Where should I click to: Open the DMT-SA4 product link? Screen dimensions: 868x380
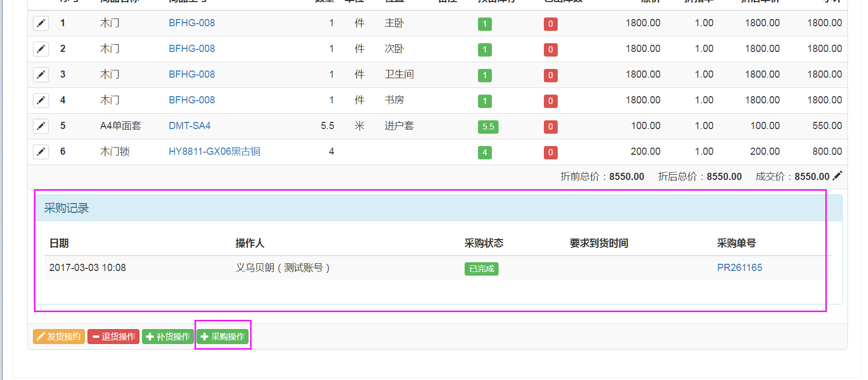tap(189, 125)
